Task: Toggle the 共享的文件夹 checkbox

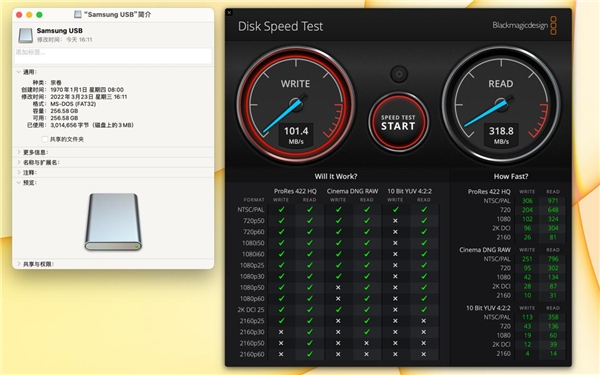Action: click(45, 139)
